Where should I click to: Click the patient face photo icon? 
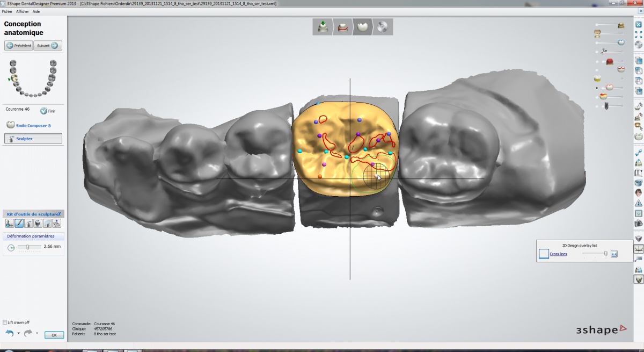pyautogui.click(x=639, y=192)
